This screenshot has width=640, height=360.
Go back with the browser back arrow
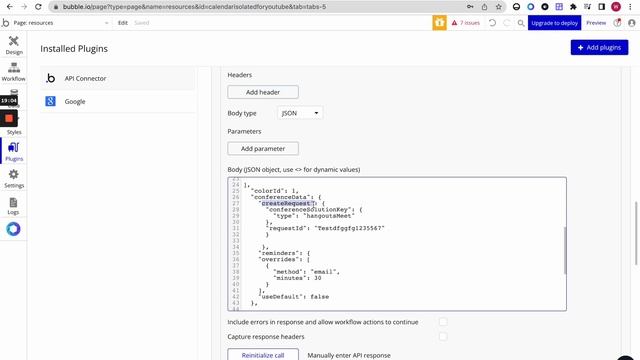click(10, 7)
